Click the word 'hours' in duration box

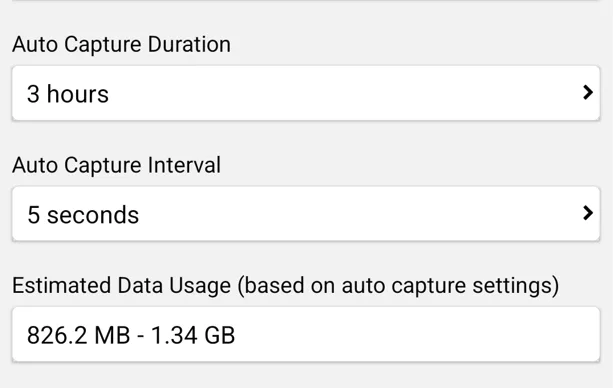(x=78, y=94)
